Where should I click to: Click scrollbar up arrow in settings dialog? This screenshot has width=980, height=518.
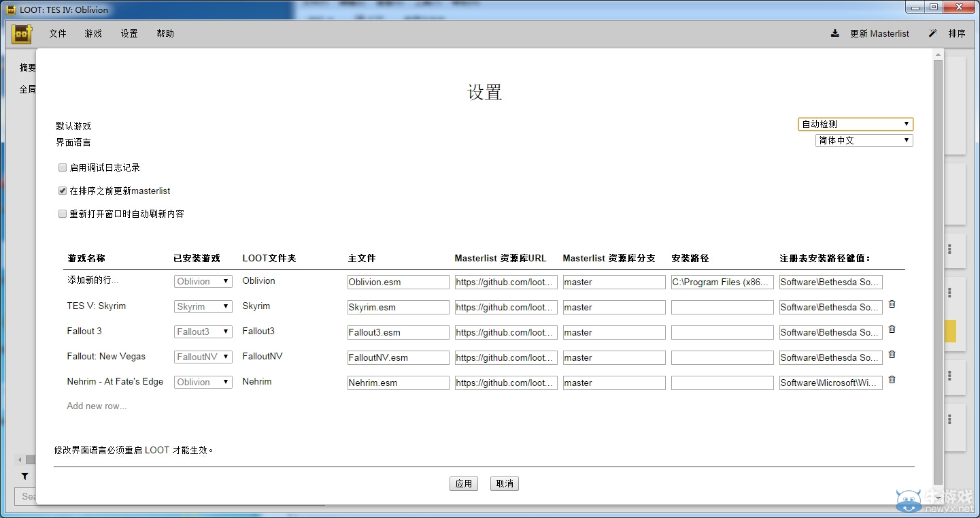pos(938,54)
